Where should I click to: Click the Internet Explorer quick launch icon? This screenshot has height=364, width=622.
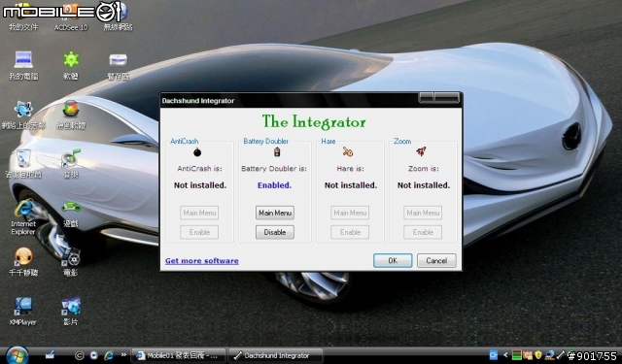tap(109, 355)
